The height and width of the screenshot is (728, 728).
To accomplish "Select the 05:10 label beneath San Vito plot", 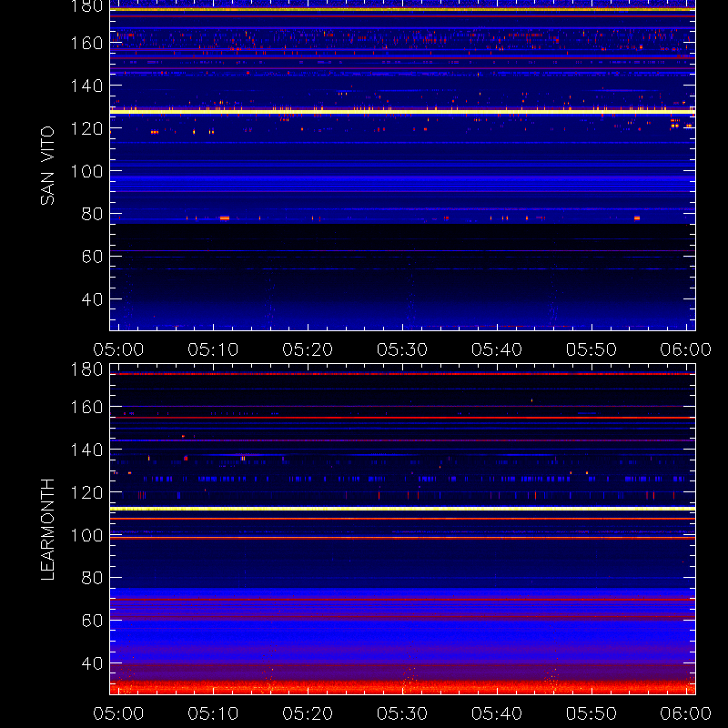I will 213,349.
